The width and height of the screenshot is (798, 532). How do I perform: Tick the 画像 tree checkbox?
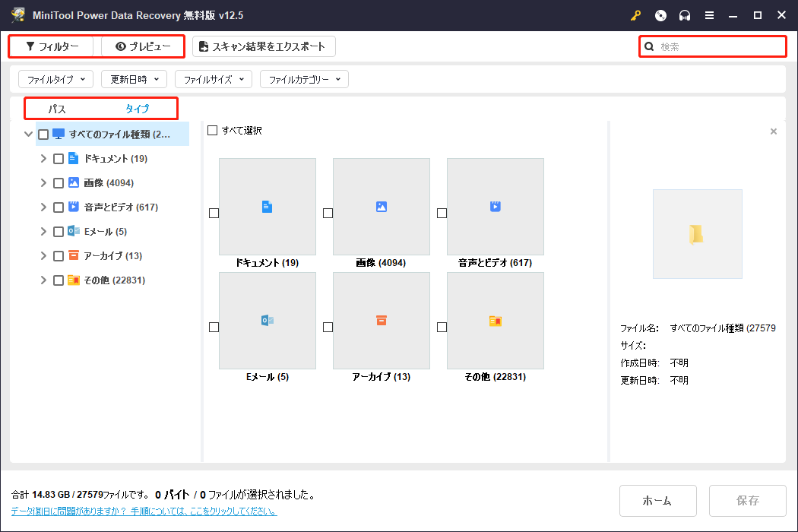58,182
